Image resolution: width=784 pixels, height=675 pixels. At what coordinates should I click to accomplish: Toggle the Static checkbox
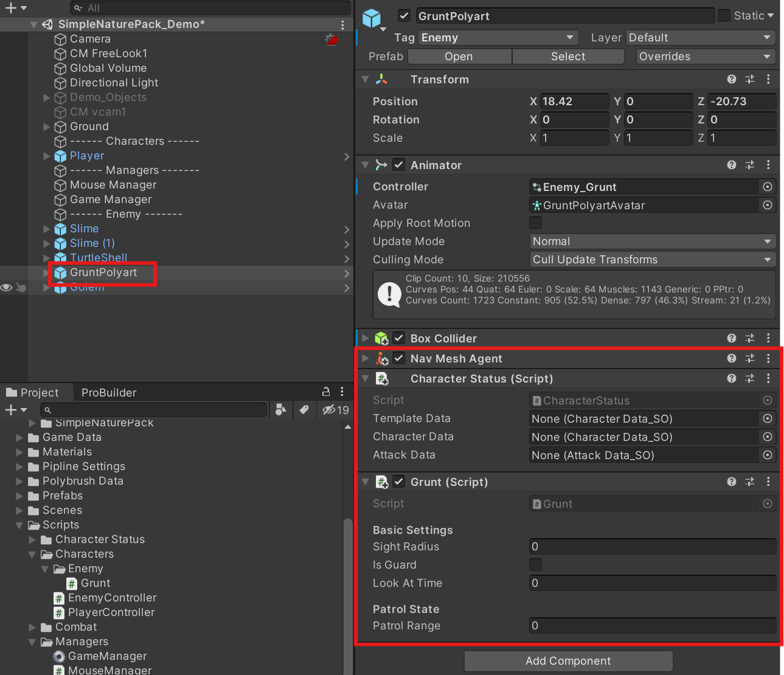click(x=724, y=16)
